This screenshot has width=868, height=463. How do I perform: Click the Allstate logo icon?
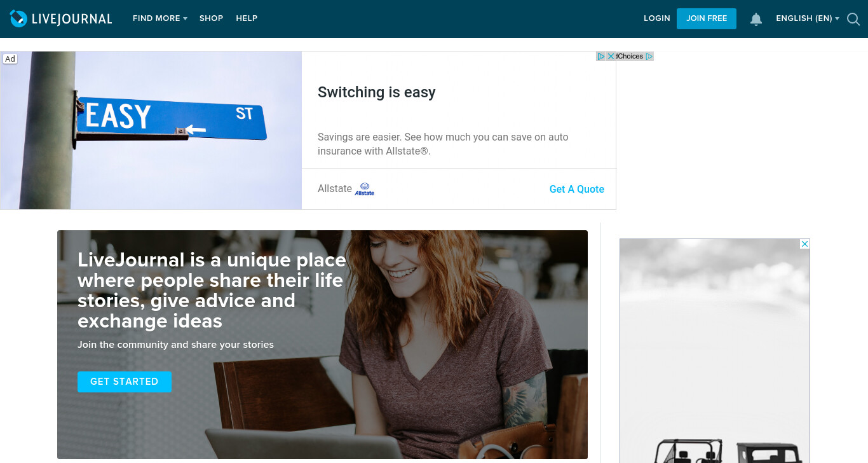(x=365, y=189)
